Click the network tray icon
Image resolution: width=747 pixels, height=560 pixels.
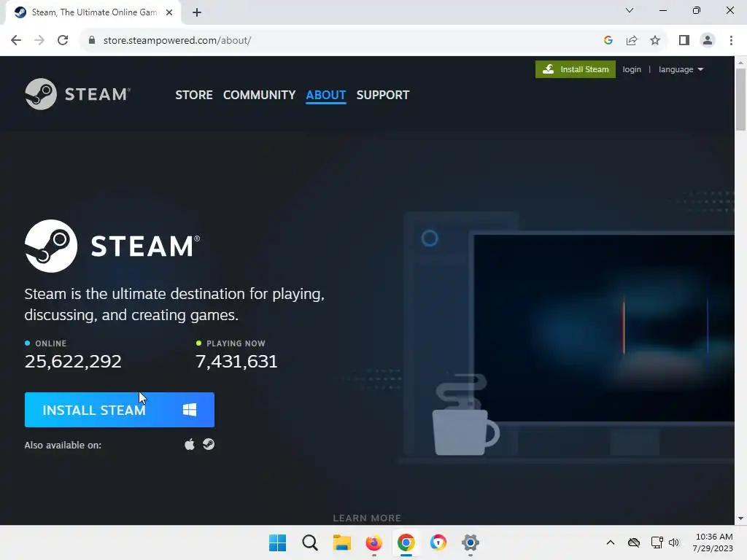657,542
